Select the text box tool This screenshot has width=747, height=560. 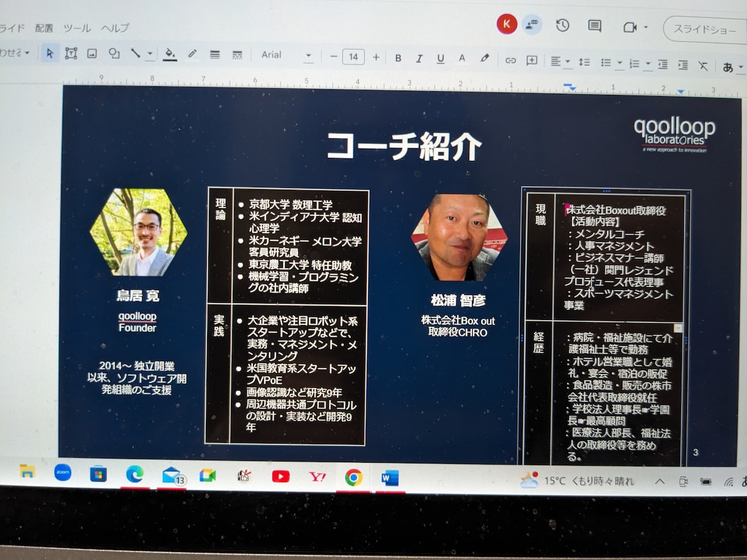click(x=71, y=54)
